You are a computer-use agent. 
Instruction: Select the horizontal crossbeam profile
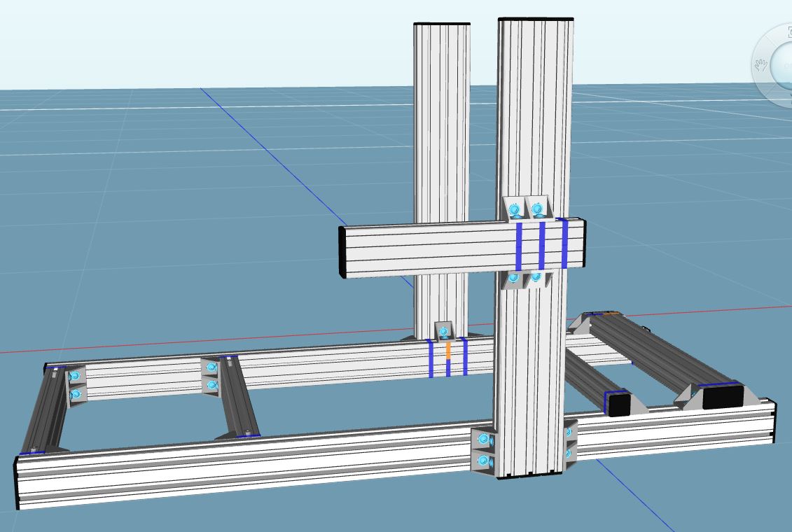462,248
